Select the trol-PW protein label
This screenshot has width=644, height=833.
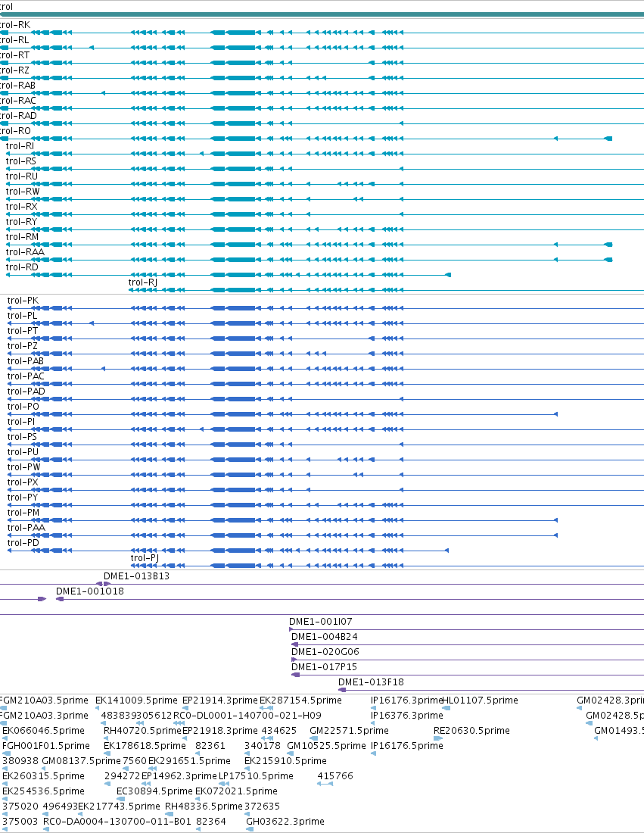click(24, 467)
